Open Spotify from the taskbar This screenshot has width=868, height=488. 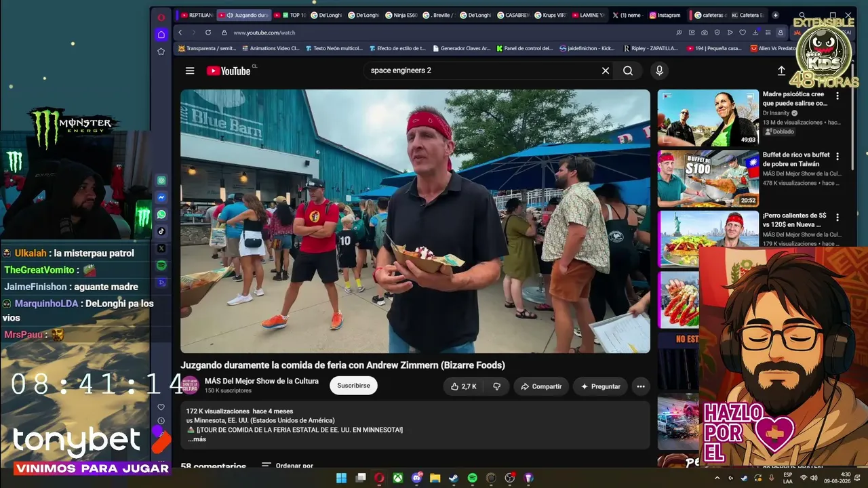click(472, 478)
